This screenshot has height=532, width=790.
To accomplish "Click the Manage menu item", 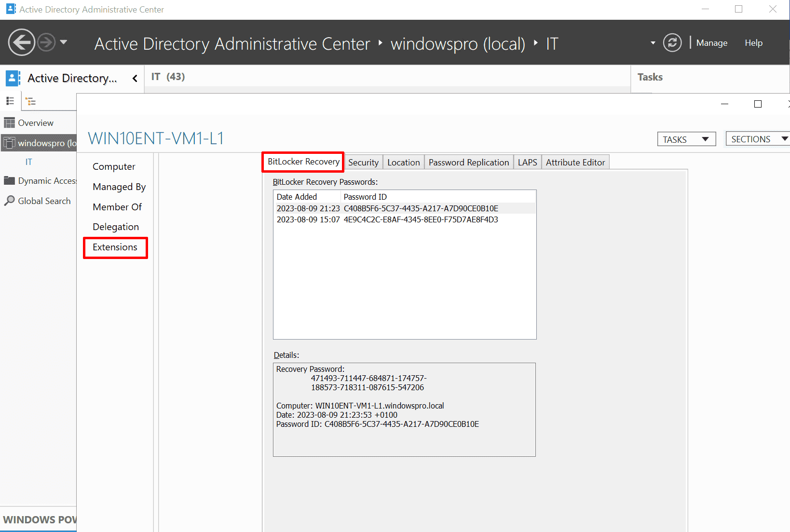I will pyautogui.click(x=711, y=42).
